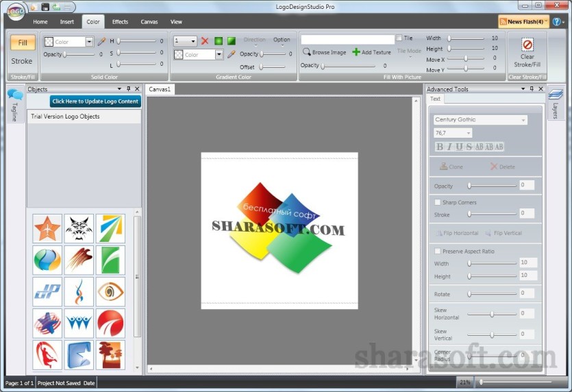
Task: Open the Tagline side panel
Action: point(14,106)
